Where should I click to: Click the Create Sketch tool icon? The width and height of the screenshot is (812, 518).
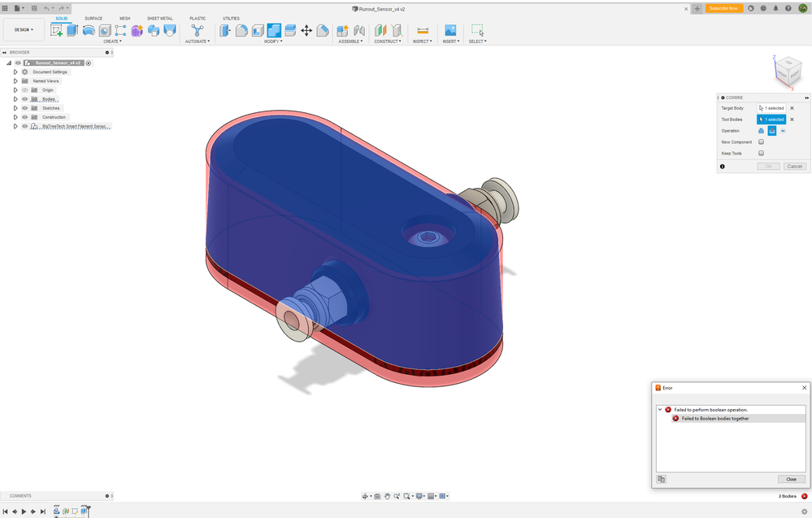tap(56, 31)
